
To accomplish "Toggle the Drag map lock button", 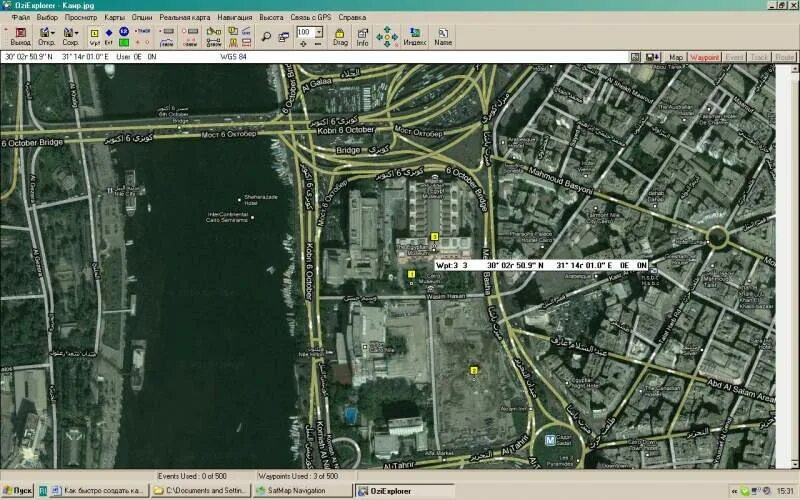I will (x=340, y=37).
